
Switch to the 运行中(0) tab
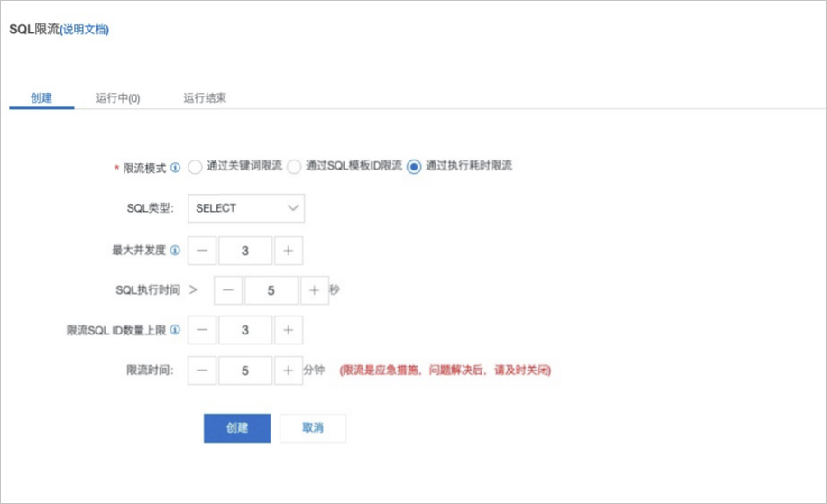(117, 98)
